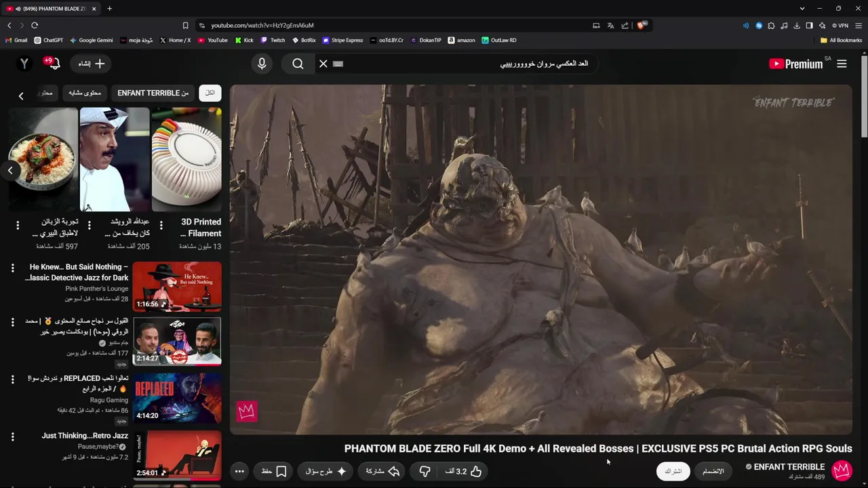Open the 'He Knew... But Said Nothing' thumbnail

[x=177, y=287]
